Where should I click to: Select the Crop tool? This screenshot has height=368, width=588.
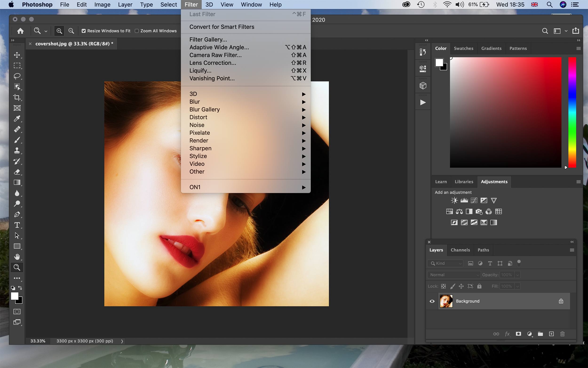(x=17, y=97)
